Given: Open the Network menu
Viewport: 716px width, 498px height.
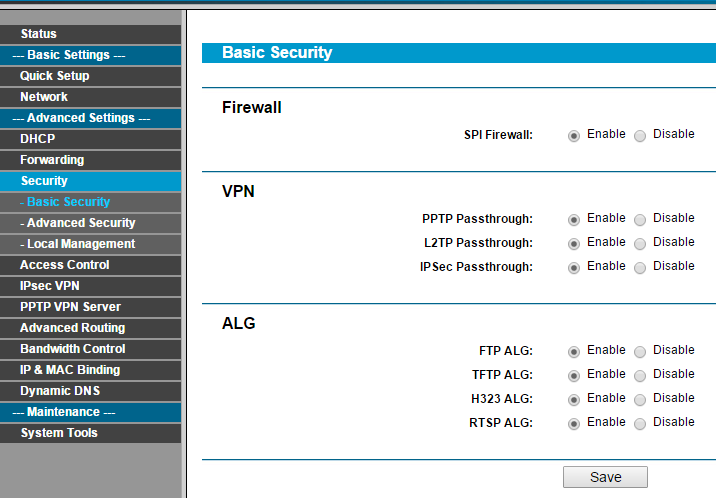Looking at the screenshot, I should [44, 97].
